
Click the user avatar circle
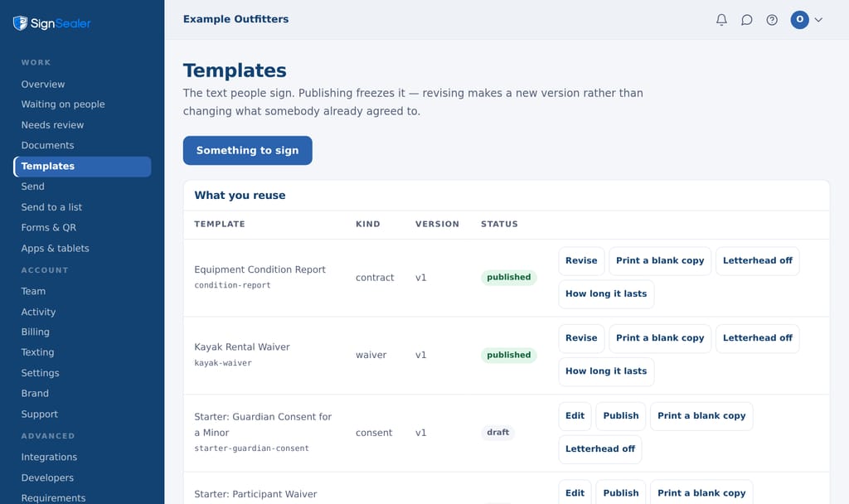coord(800,20)
